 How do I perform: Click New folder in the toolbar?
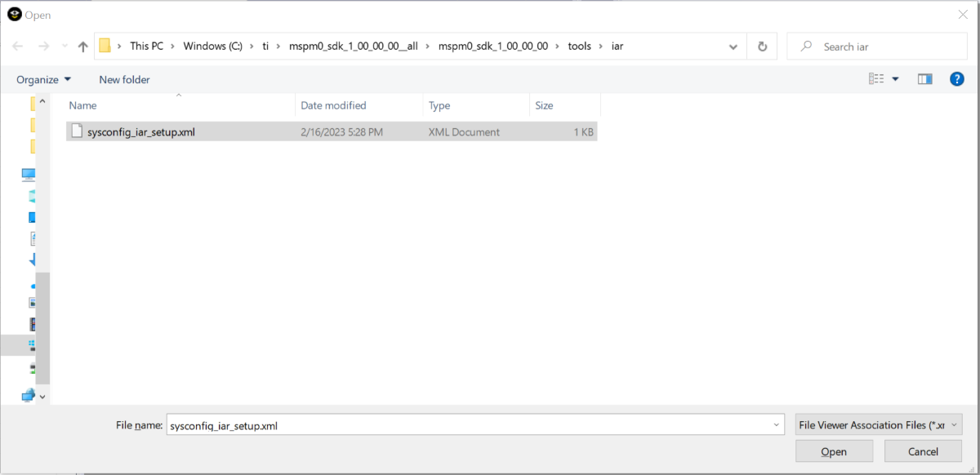[124, 79]
